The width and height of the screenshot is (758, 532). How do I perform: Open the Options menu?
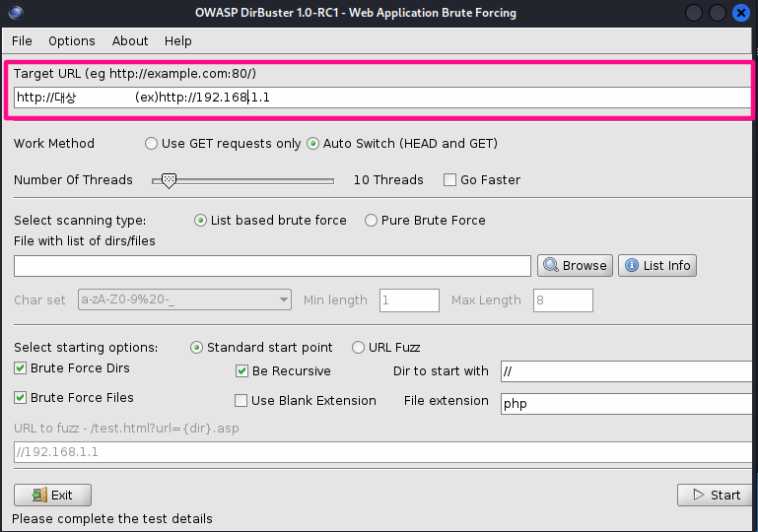coord(72,41)
